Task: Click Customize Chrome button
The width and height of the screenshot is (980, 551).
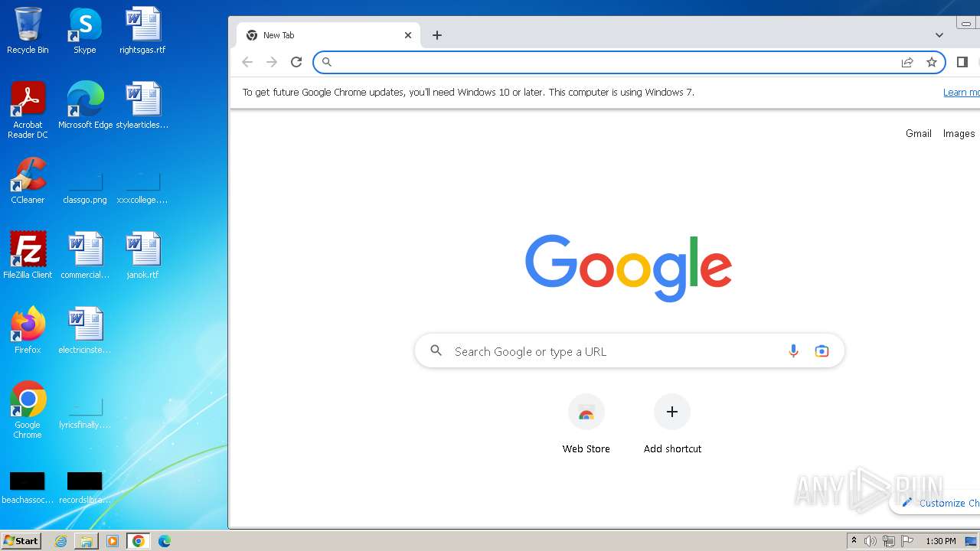Action: click(936, 503)
